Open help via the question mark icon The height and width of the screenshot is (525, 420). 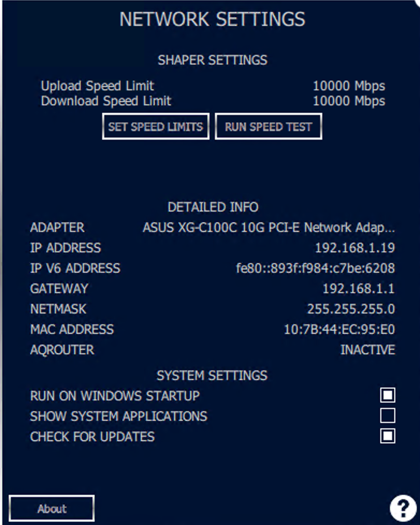click(x=400, y=507)
